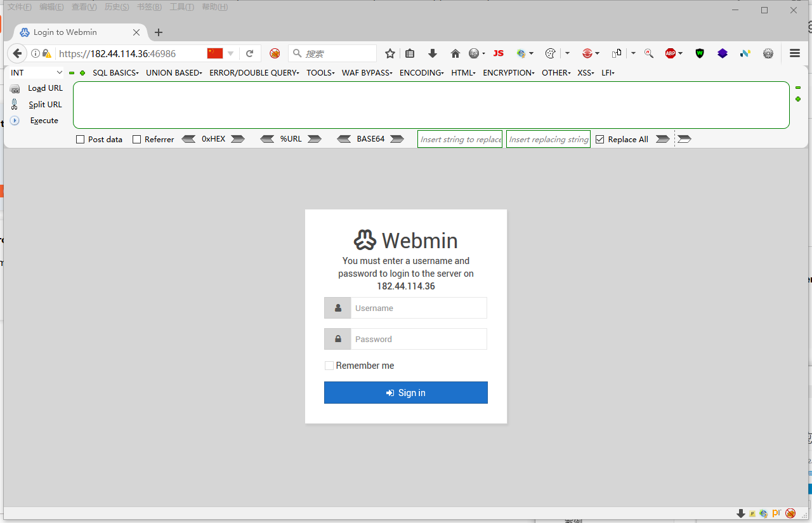The image size is (812, 523).
Task: Click the small green minus at textarea right
Action: point(798,88)
